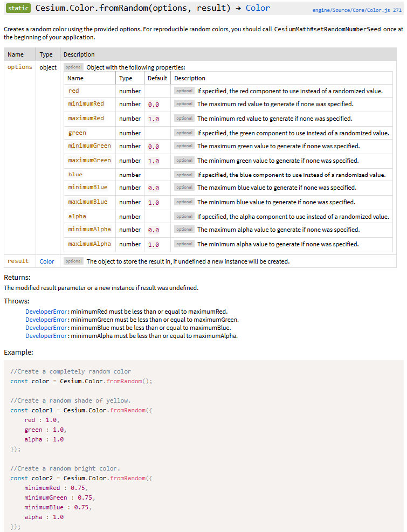
Task: Open DeveloperError link for minimumGreen rule
Action: click(x=46, y=320)
